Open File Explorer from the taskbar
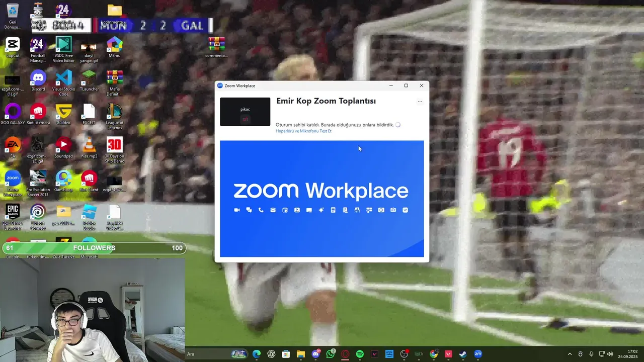644x362 pixels. pos(301,354)
